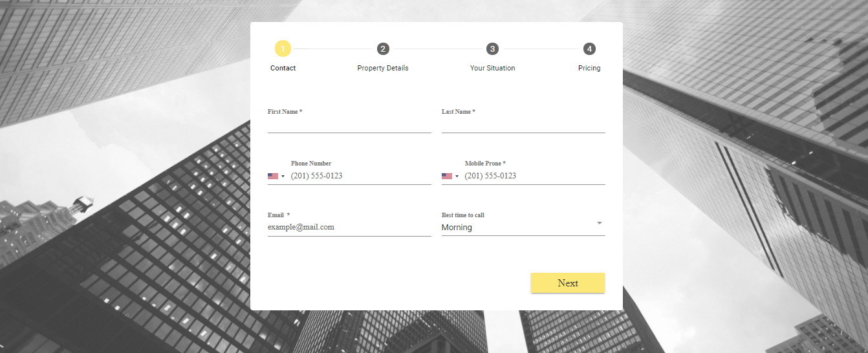868x353 pixels.
Task: Click the Best time to call arrow
Action: [600, 223]
